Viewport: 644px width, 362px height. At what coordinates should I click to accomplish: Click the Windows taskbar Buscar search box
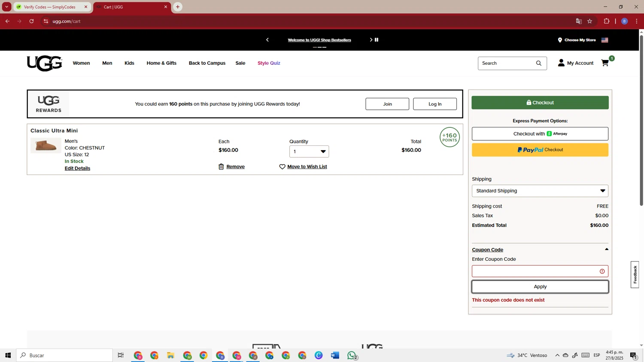click(64, 355)
